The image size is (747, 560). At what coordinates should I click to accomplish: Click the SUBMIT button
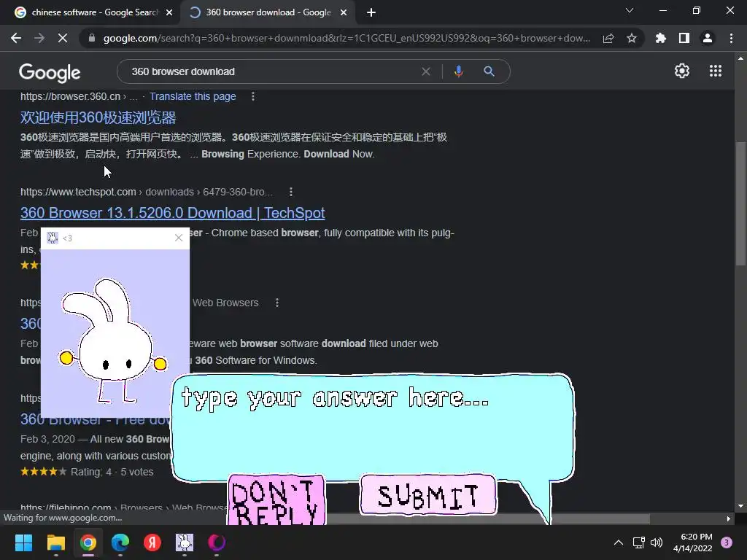click(x=427, y=495)
